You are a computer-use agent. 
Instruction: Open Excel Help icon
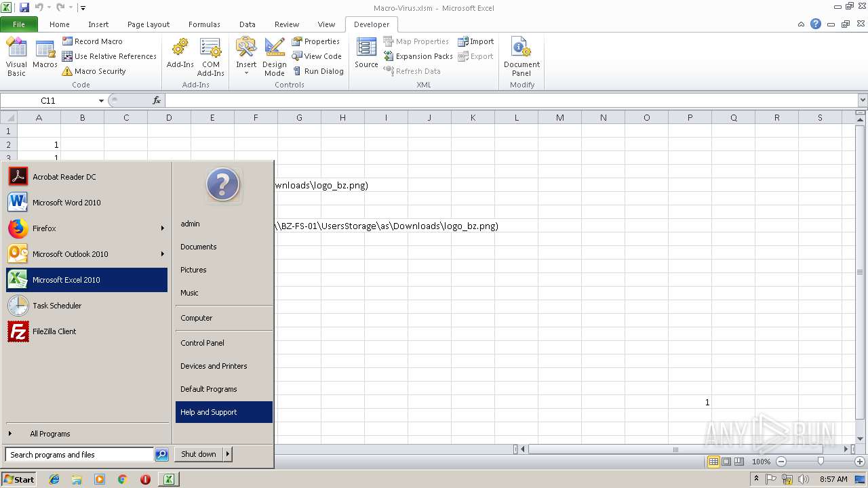point(816,24)
